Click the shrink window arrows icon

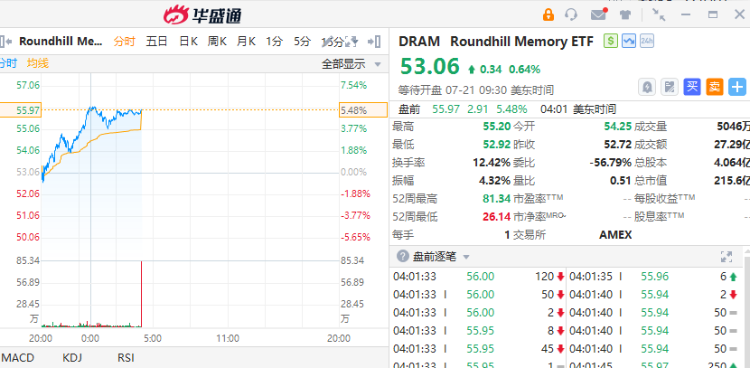click(x=659, y=15)
